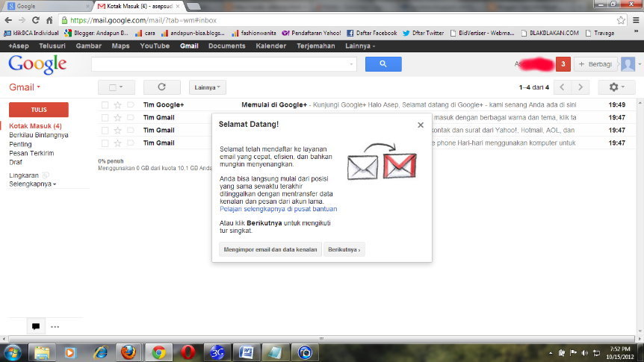Click the red TULIS compose button
The height and width of the screenshot is (362, 644).
tap(39, 110)
